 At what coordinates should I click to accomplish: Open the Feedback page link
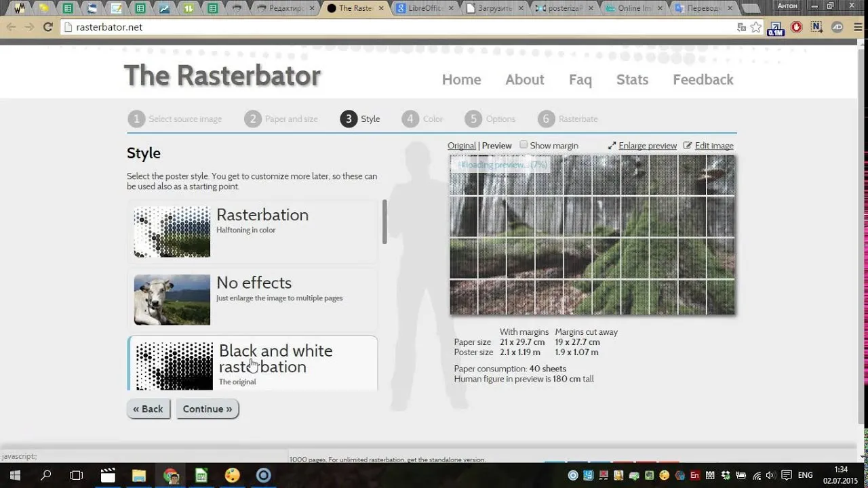pos(703,80)
